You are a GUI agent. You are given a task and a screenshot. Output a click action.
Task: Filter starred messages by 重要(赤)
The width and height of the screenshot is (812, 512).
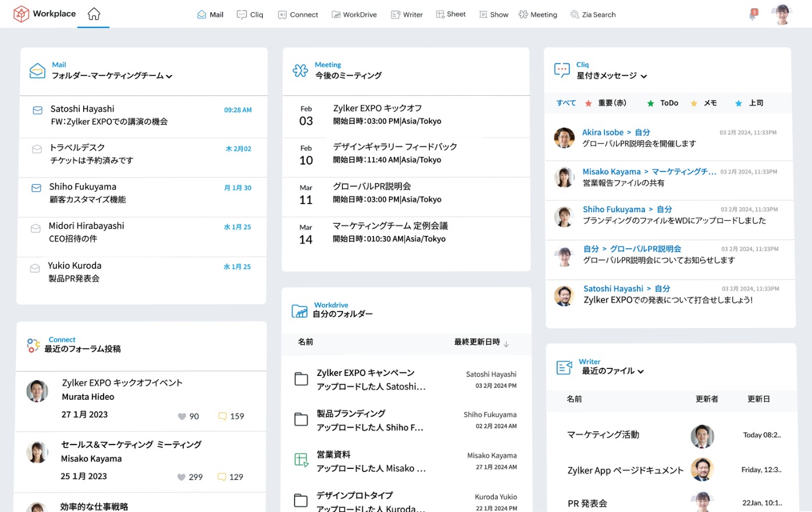606,103
